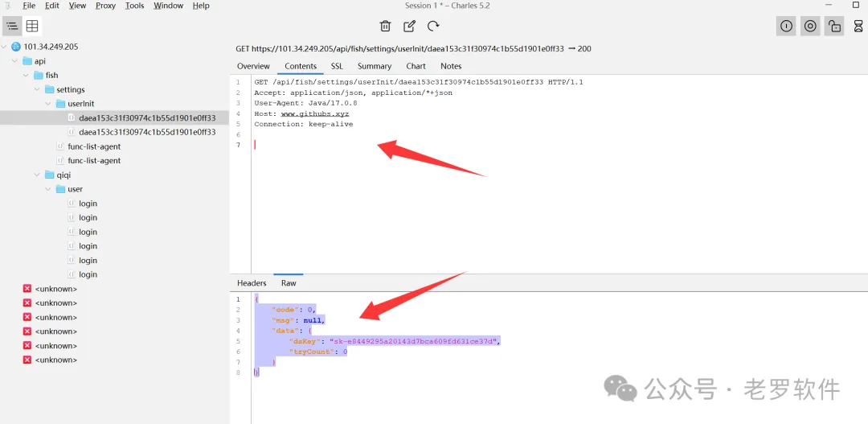Open the Compose edit pencil icon
This screenshot has height=424, width=868.
(x=409, y=26)
